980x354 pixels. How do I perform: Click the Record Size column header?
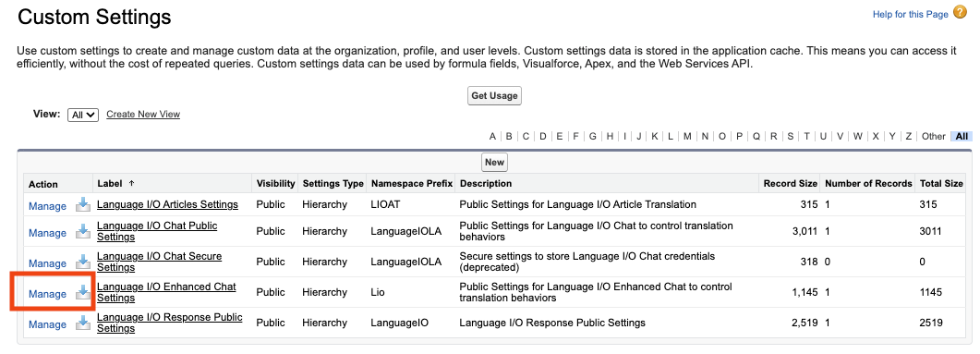pos(790,184)
